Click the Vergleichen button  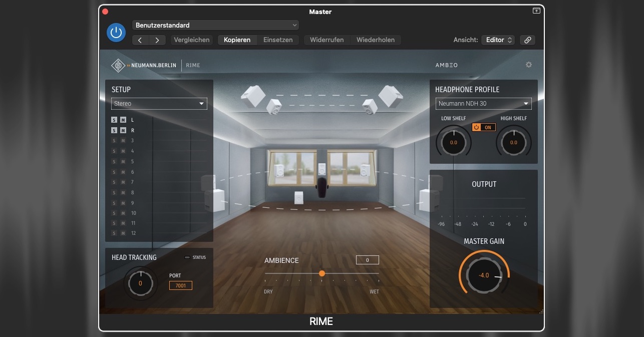[192, 40]
